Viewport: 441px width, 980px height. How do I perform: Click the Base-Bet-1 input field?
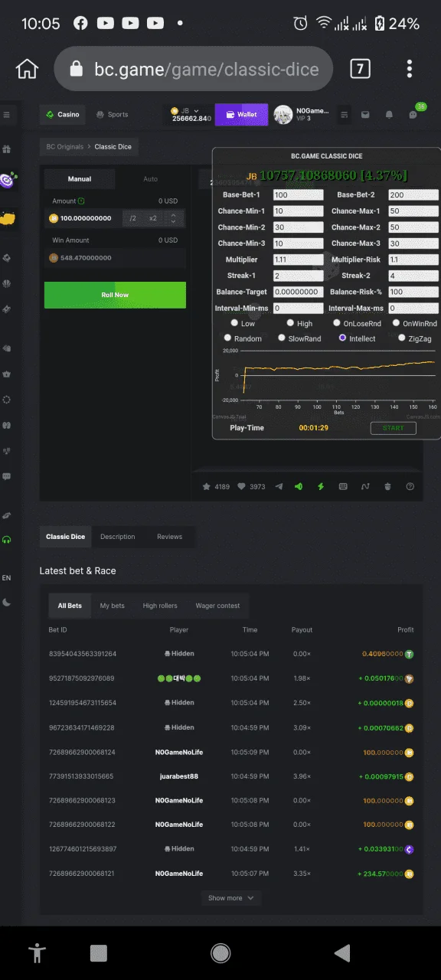(299, 195)
